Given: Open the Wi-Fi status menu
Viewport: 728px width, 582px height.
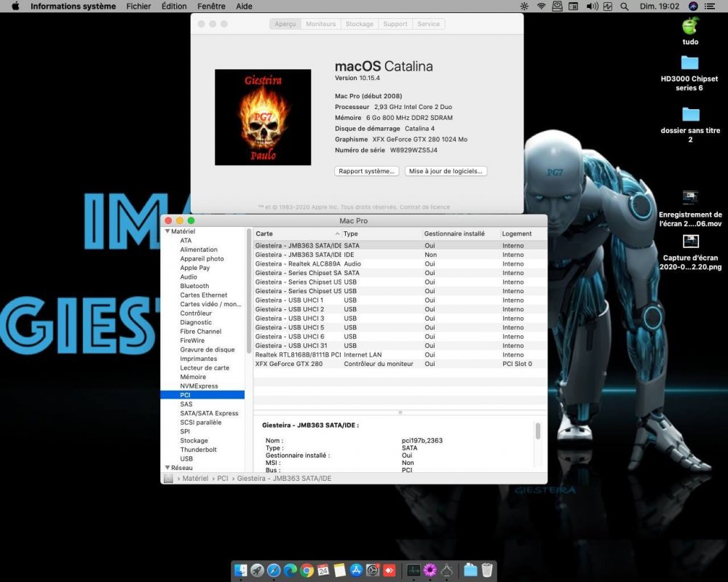Looking at the screenshot, I should [541, 6].
